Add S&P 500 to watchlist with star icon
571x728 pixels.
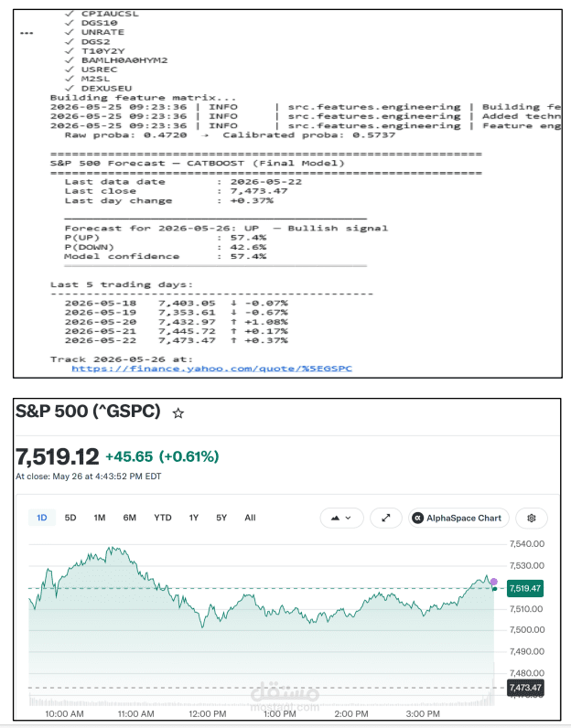(x=178, y=413)
